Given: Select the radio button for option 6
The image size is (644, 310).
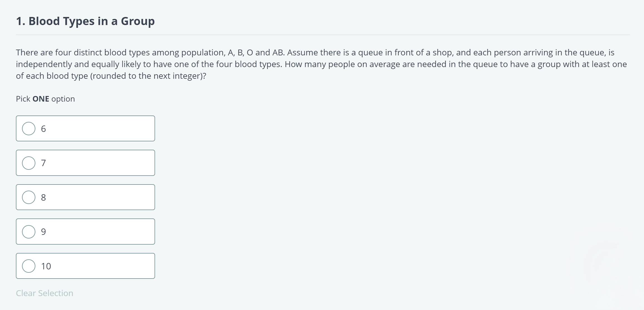Looking at the screenshot, I should (29, 129).
